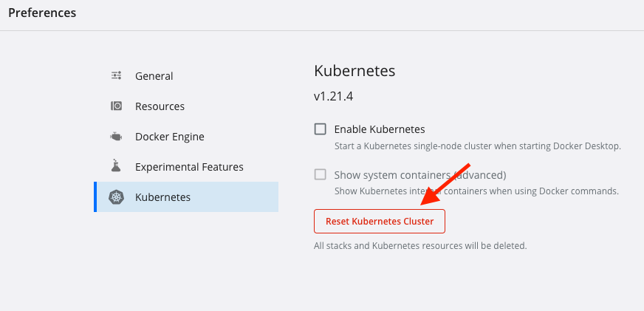The image size is (644, 311).
Task: Click the Docker Engine whale icon
Action: (116, 137)
